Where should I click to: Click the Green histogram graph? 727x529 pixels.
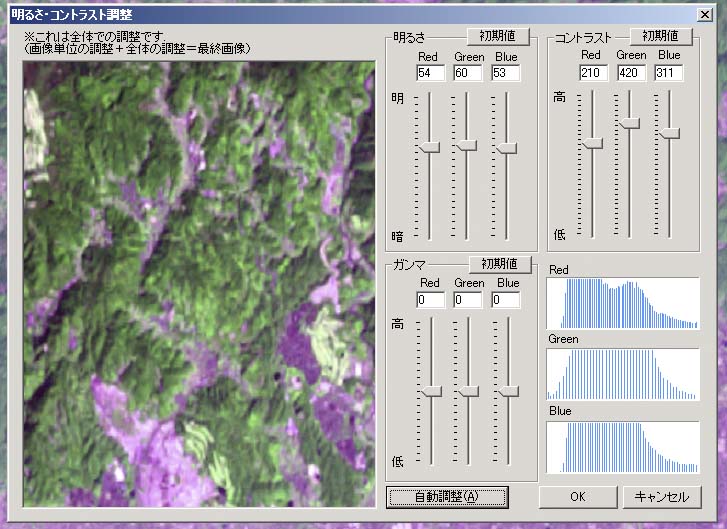tap(623, 375)
